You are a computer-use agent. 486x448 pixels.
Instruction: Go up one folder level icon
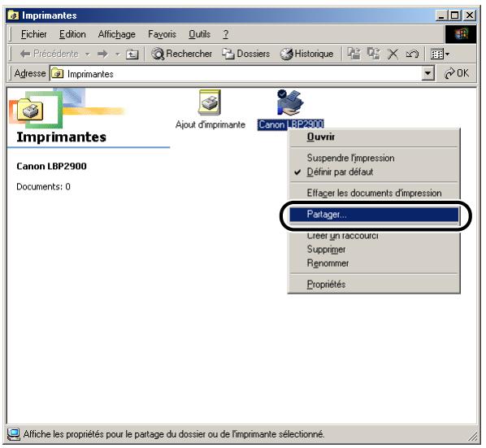pyautogui.click(x=132, y=54)
